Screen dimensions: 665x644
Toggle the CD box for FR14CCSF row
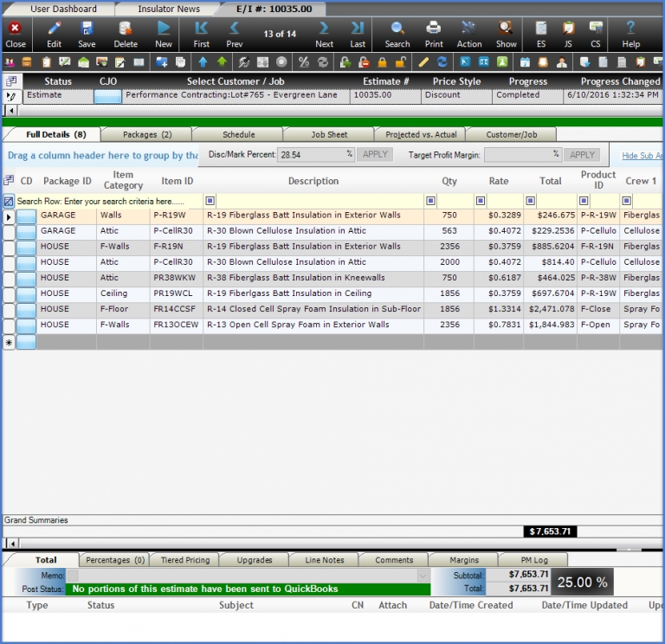tap(26, 309)
